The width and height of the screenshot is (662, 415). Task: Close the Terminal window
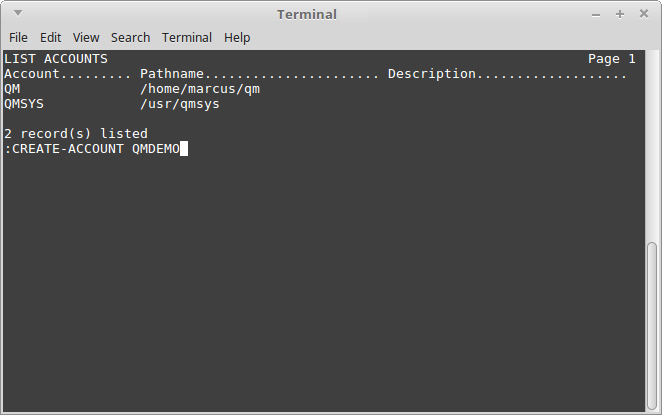[x=644, y=14]
